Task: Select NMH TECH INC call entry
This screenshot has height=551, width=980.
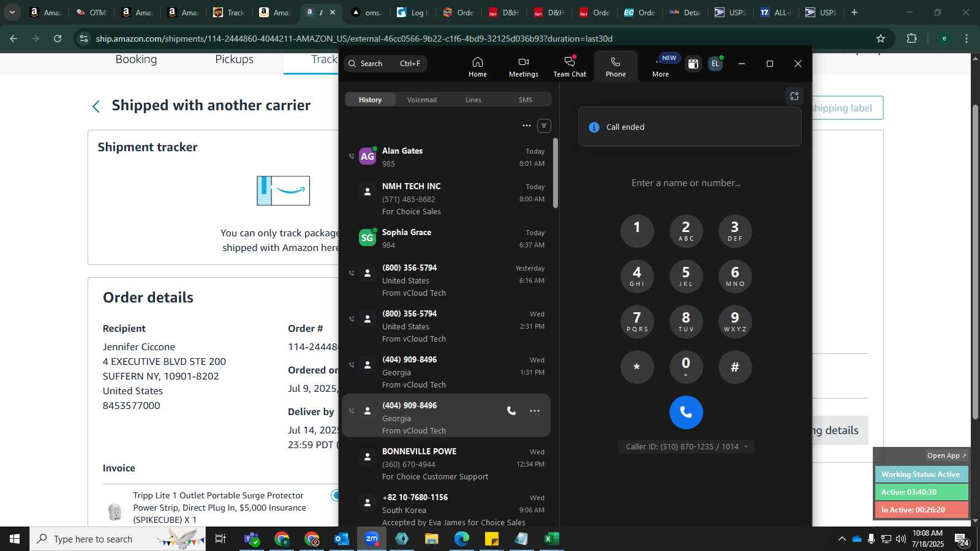Action: click(x=447, y=198)
